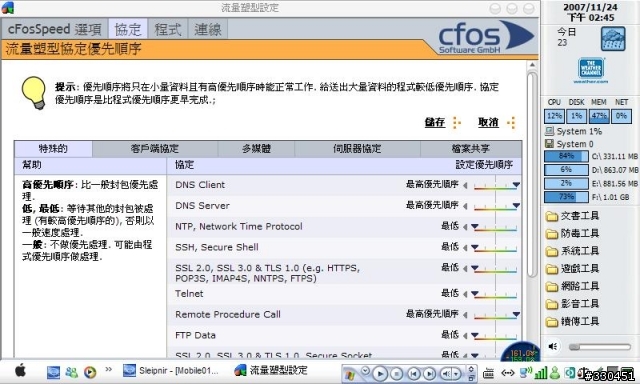Stop playback in the mini player

point(396,373)
